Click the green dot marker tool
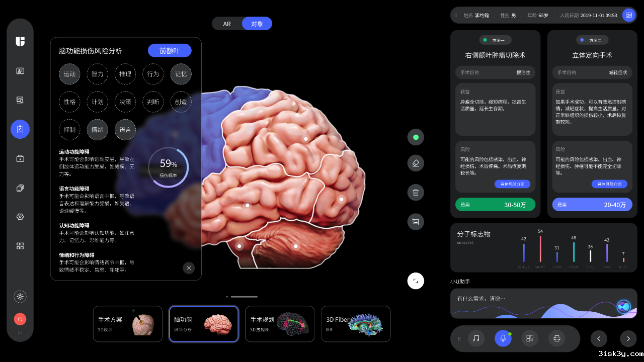The height and width of the screenshot is (362, 644). (x=416, y=137)
